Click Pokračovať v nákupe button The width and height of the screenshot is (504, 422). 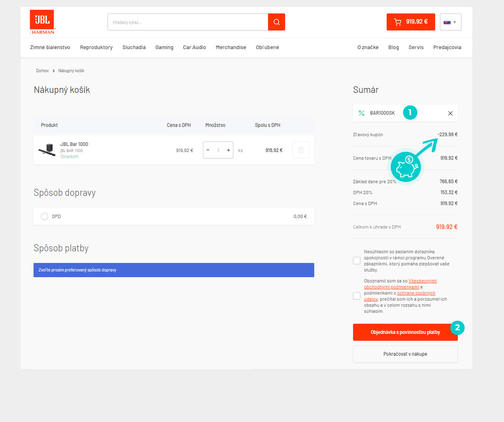(x=405, y=354)
